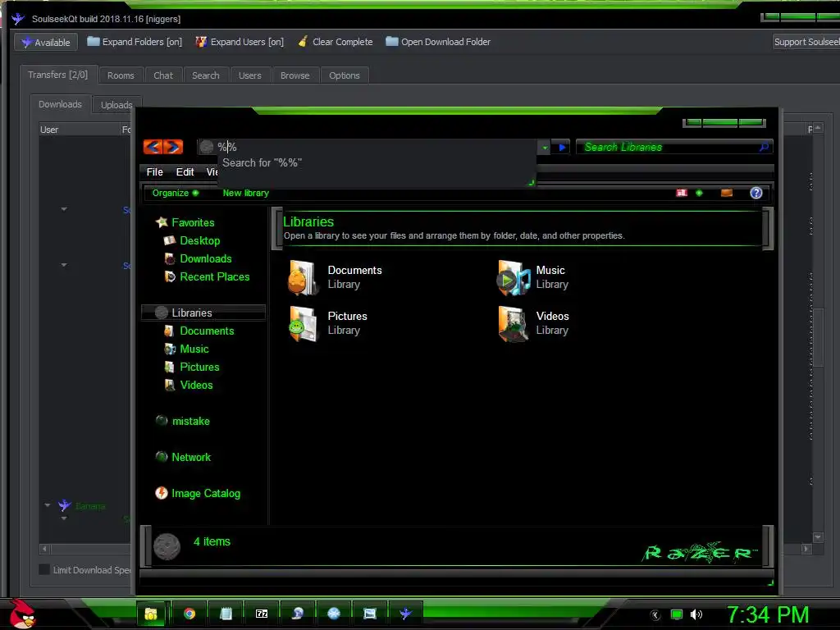Click the explorer Back arrow button
Image resolution: width=840 pixels, height=630 pixels.
(153, 147)
